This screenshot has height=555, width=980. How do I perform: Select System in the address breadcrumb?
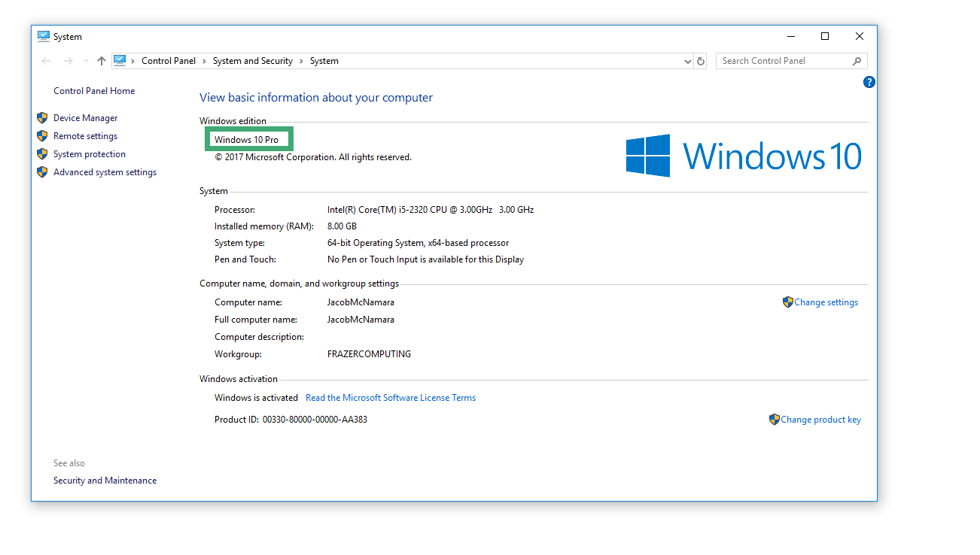click(x=324, y=61)
